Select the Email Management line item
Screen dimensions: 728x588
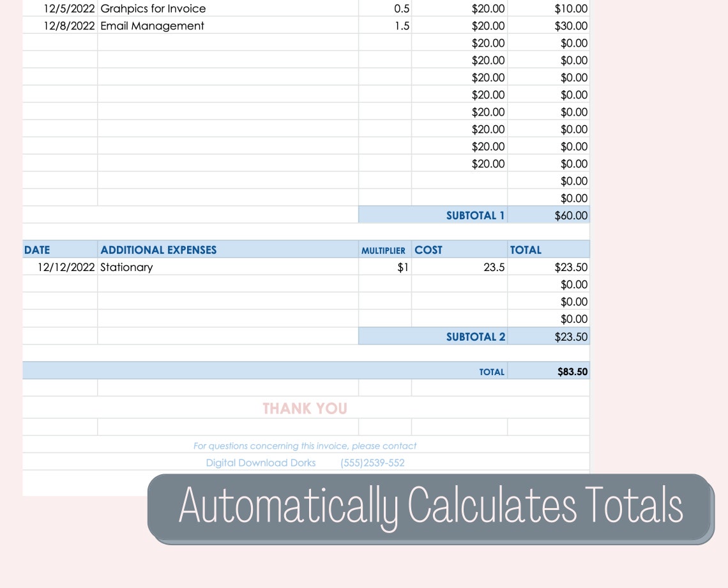click(x=151, y=26)
